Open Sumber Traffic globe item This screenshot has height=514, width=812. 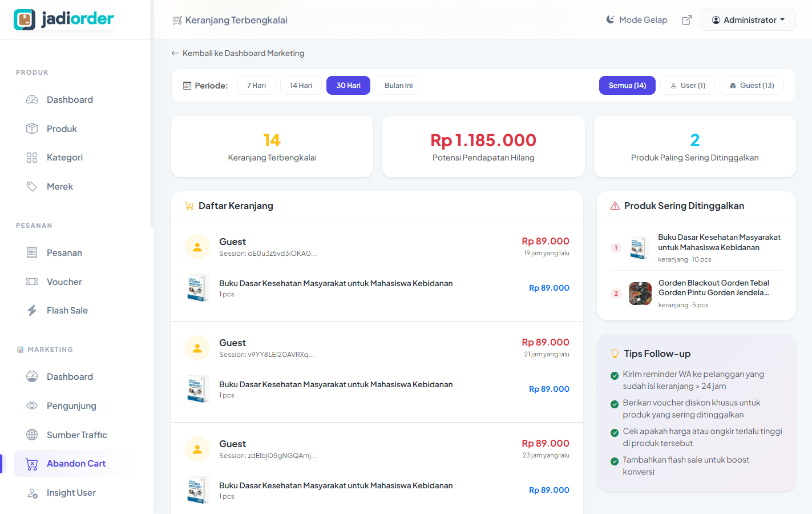tap(76, 435)
